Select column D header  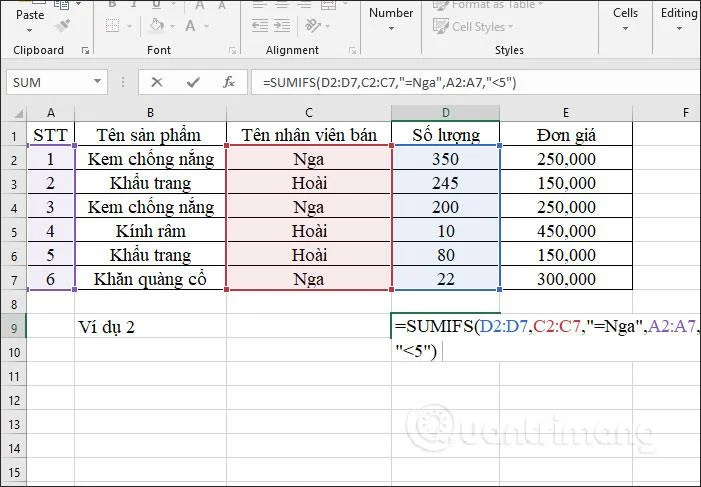coord(445,113)
